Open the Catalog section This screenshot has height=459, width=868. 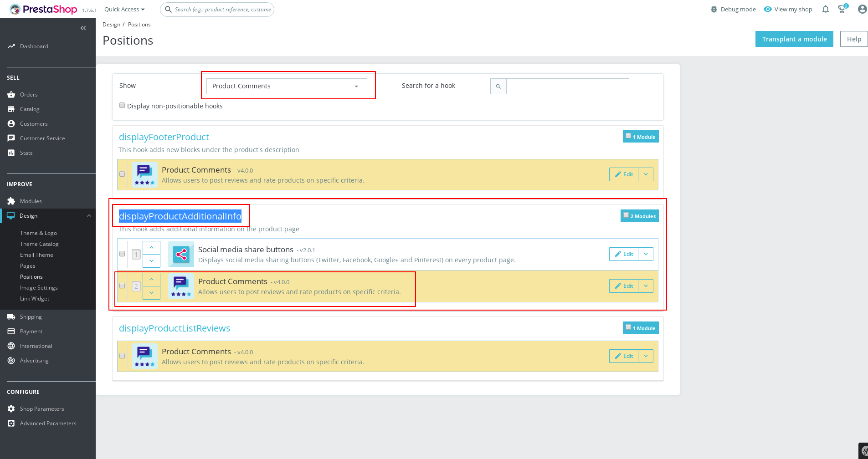point(30,109)
